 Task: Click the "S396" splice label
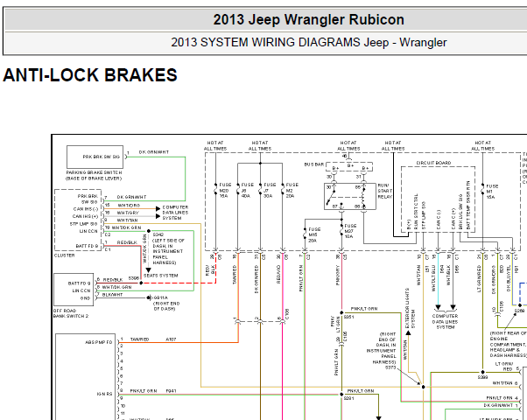tap(134, 278)
